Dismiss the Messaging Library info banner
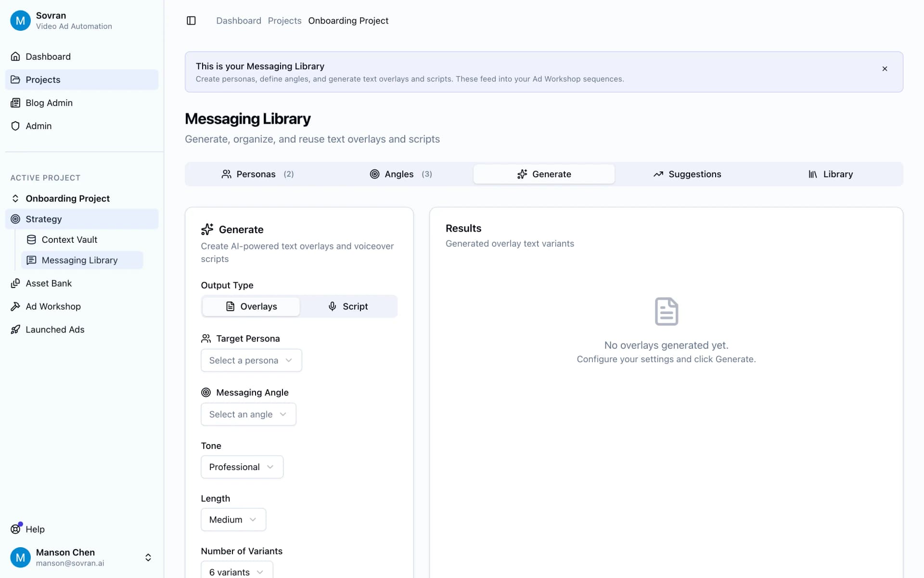This screenshot has height=578, width=924. [885, 69]
